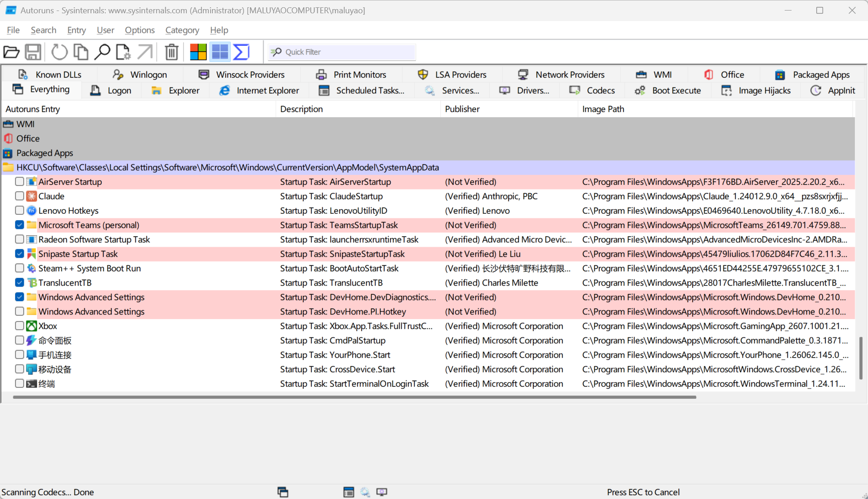Click the AirServer Startup app icon
The height and width of the screenshot is (499, 868).
tap(32, 182)
